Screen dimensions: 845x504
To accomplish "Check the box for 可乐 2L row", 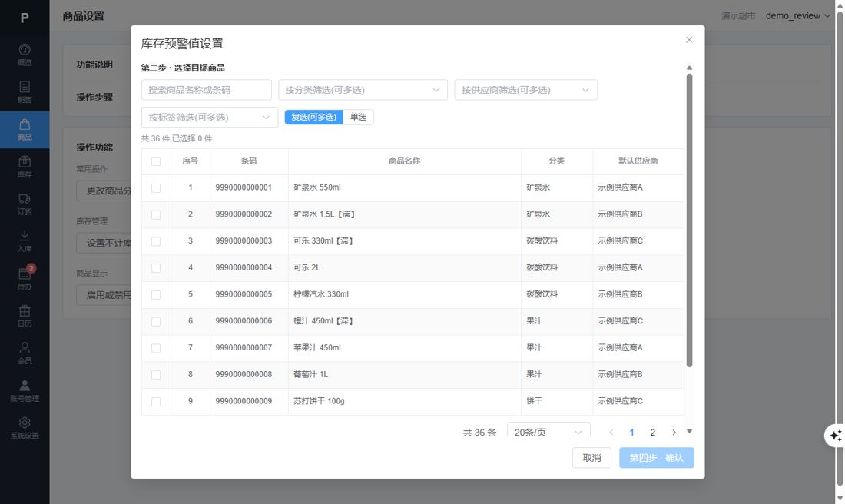I will 156,268.
